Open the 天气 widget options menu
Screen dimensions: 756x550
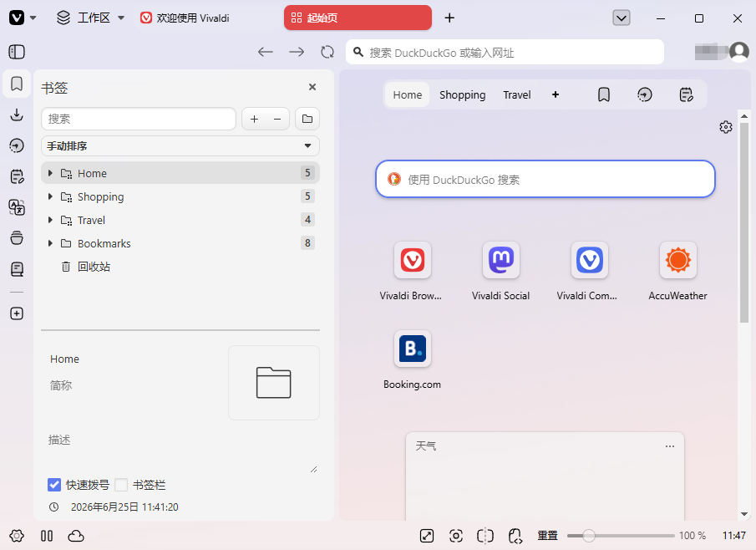(670, 446)
